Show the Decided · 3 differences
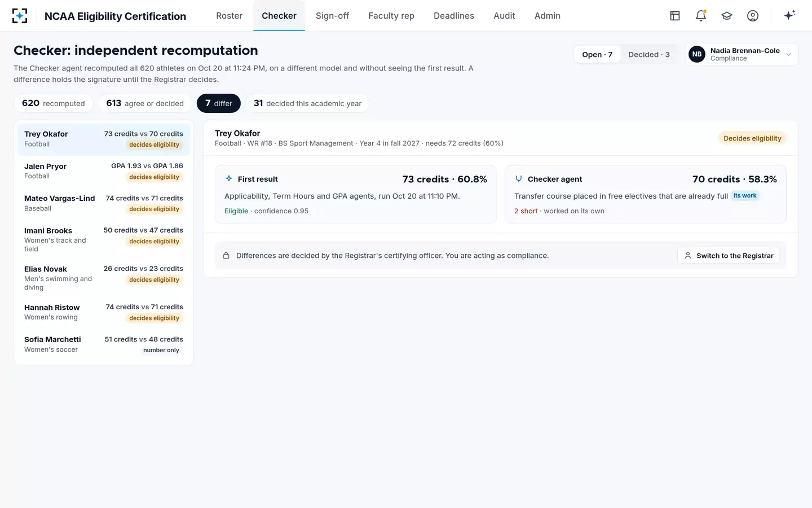Image resolution: width=812 pixels, height=508 pixels. [x=649, y=55]
